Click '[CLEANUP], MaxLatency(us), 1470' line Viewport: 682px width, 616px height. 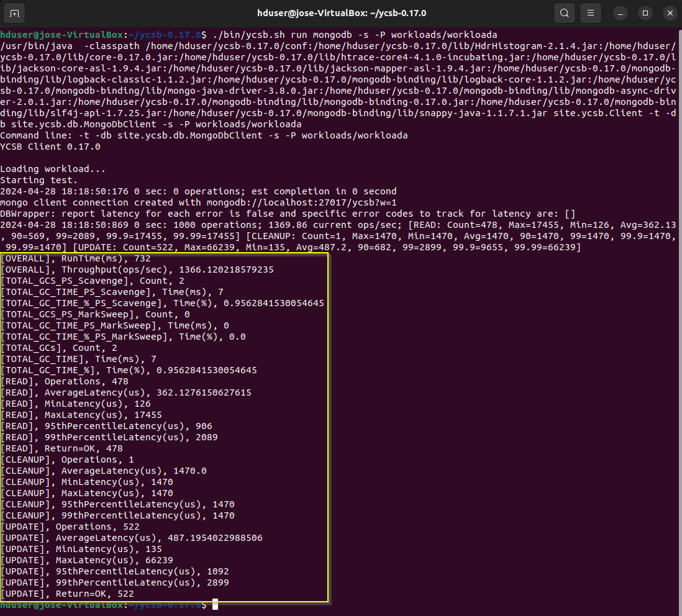(x=86, y=494)
